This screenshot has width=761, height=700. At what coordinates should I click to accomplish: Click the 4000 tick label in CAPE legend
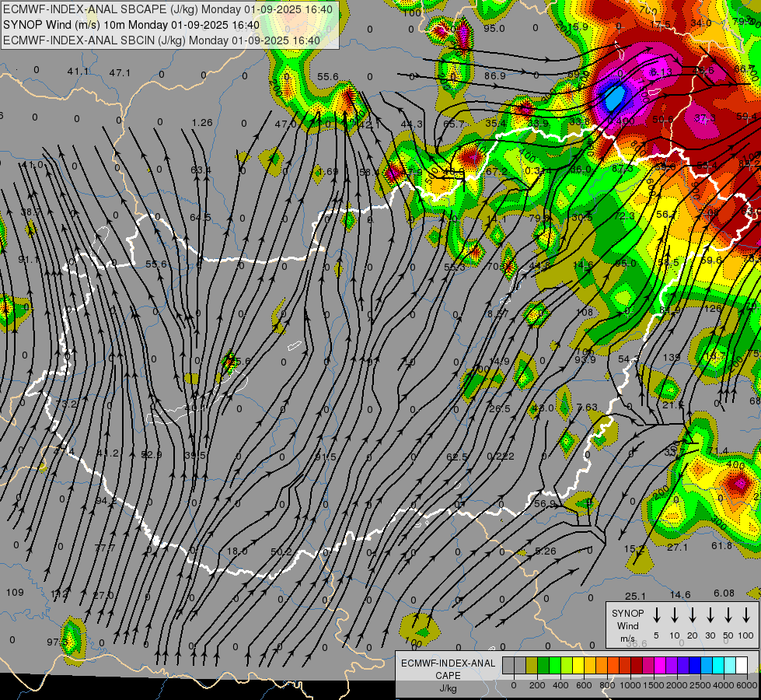[724, 685]
